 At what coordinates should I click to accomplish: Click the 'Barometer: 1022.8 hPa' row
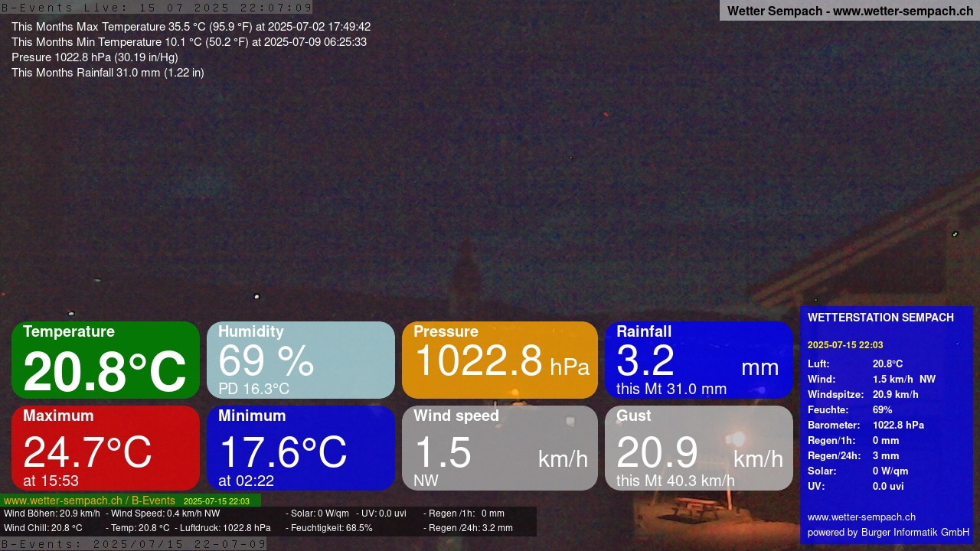tap(866, 425)
